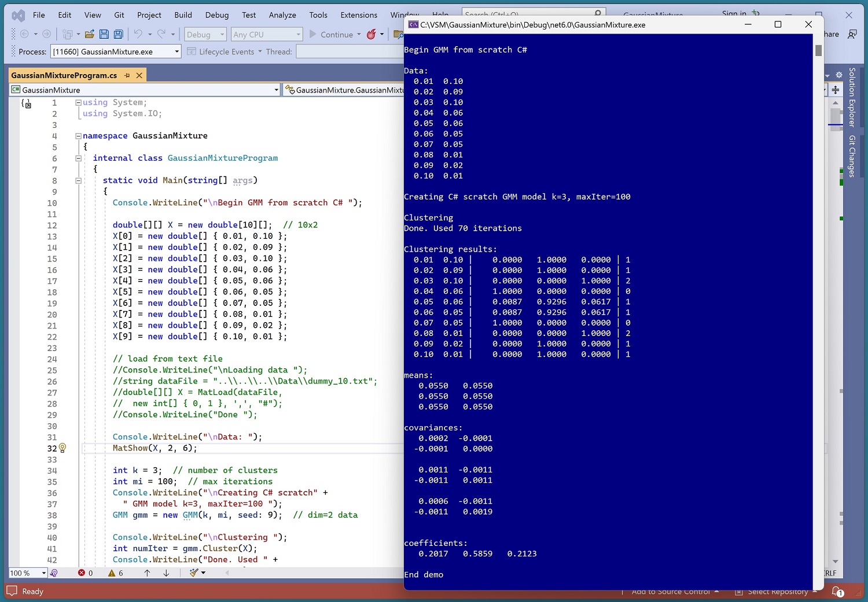Click the Hot Reload flame icon
The image size is (868, 602).
pyautogui.click(x=372, y=35)
